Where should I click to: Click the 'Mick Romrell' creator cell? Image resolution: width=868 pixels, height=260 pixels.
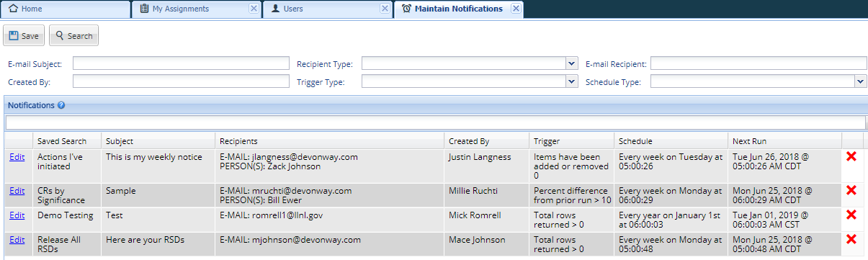pyautogui.click(x=486, y=220)
